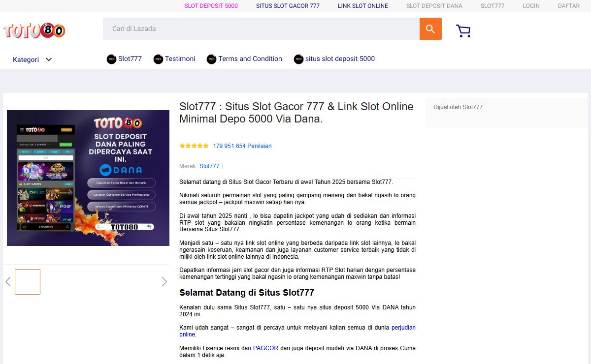This screenshot has height=364, width=591.
Task: Click LOGIN in the top bar
Action: point(531,6)
